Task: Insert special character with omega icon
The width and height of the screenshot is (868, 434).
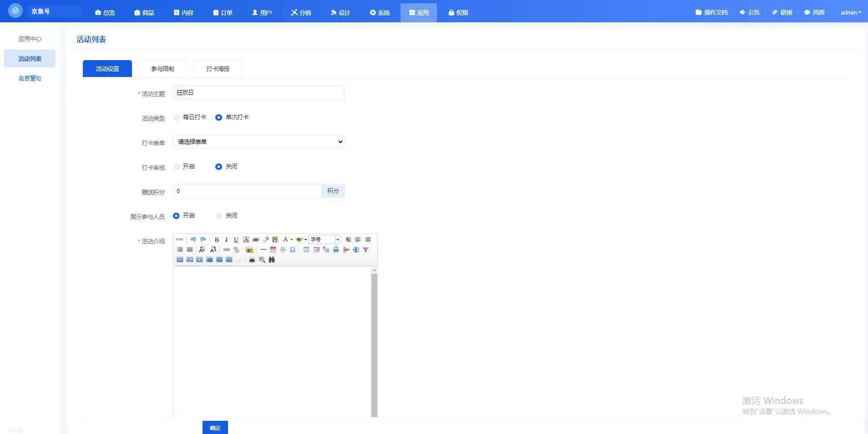Action: (x=293, y=250)
